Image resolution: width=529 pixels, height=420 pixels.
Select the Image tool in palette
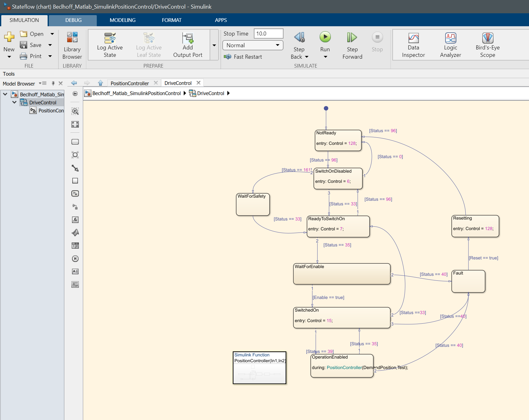pos(75,284)
